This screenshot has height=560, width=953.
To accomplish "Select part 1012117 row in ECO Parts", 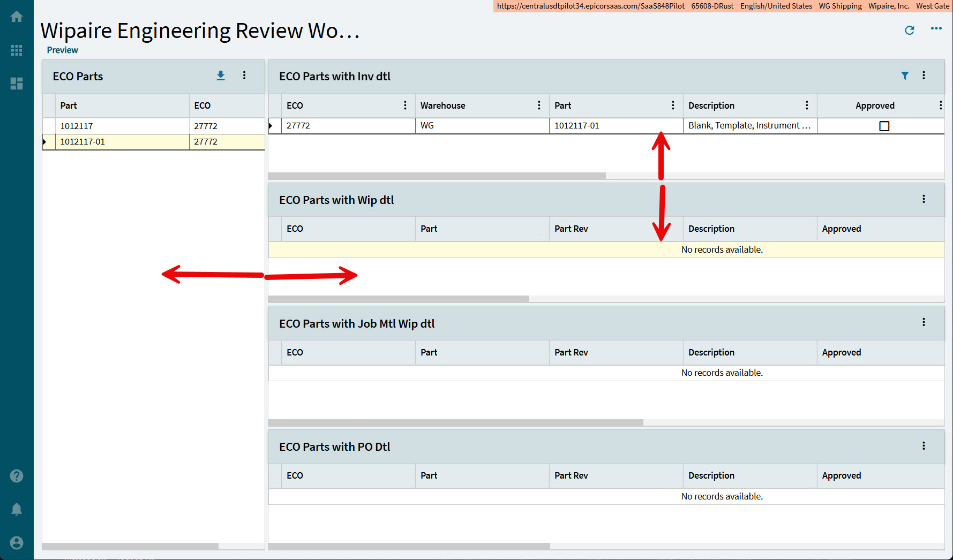I will coord(154,126).
